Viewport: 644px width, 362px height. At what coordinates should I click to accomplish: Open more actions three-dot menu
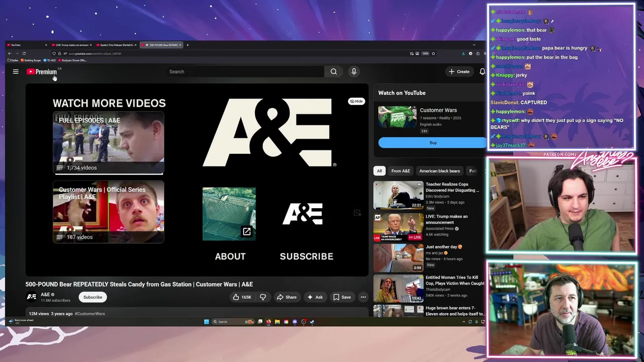[363, 297]
